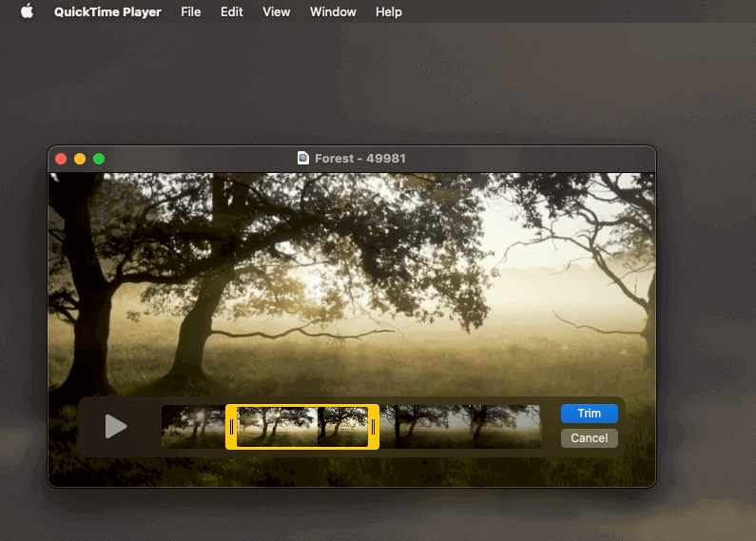Screen dimensions: 756x541
Task: Enter full screen with green button
Action: point(99,159)
